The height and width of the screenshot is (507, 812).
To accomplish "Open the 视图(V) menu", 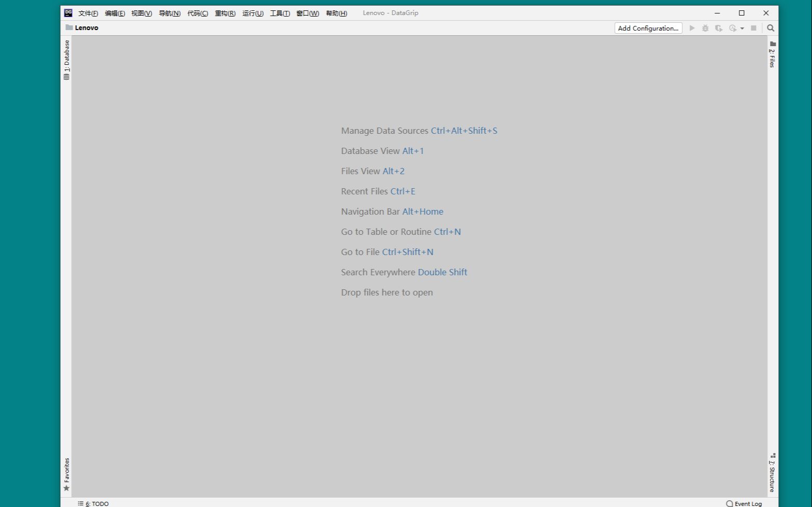I will 141,13.
